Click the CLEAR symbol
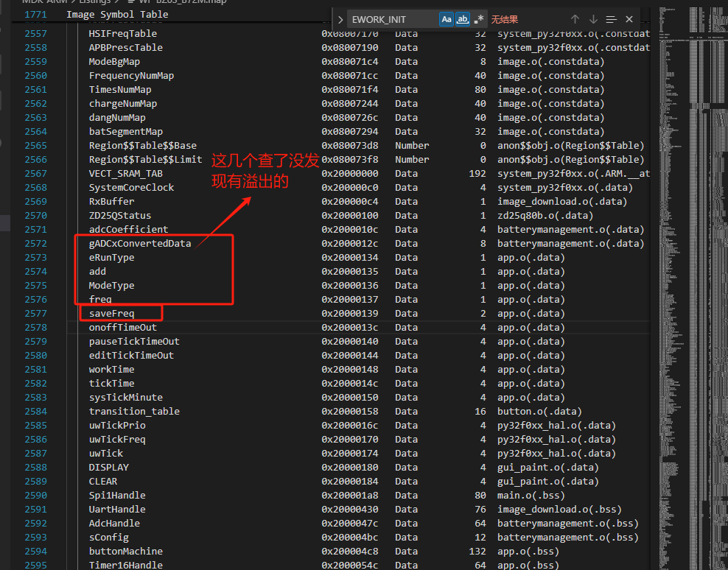This screenshot has height=570, width=728. pos(103,482)
